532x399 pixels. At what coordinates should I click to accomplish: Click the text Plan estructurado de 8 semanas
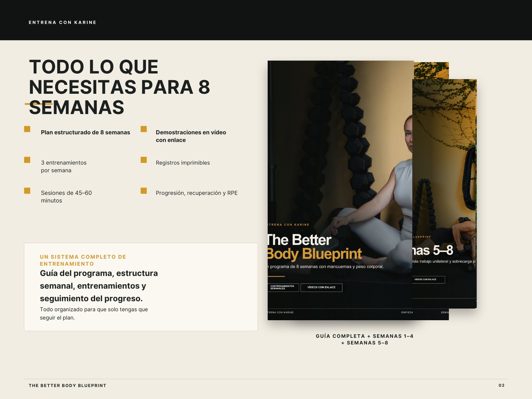[x=85, y=132]
